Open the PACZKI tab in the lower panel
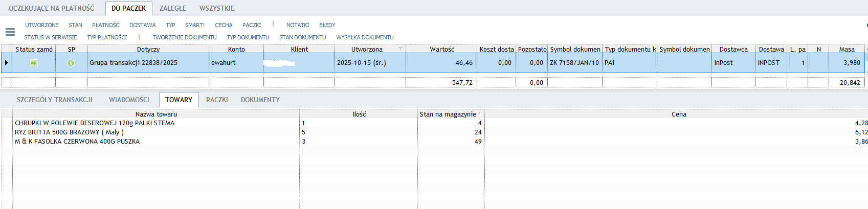868x209 pixels. (217, 100)
